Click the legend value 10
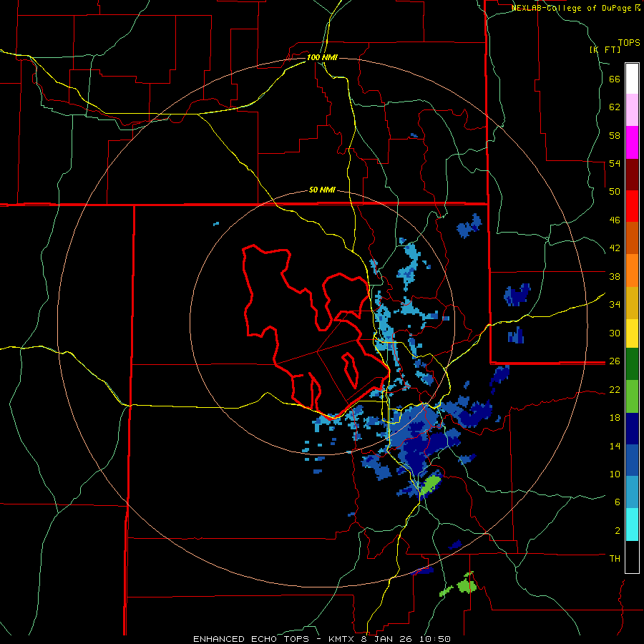 (x=615, y=474)
